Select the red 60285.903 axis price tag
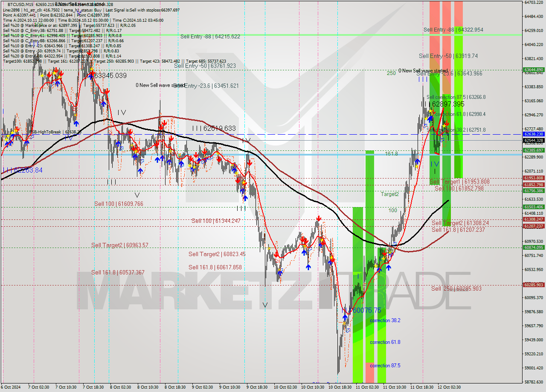 pyautogui.click(x=534, y=285)
